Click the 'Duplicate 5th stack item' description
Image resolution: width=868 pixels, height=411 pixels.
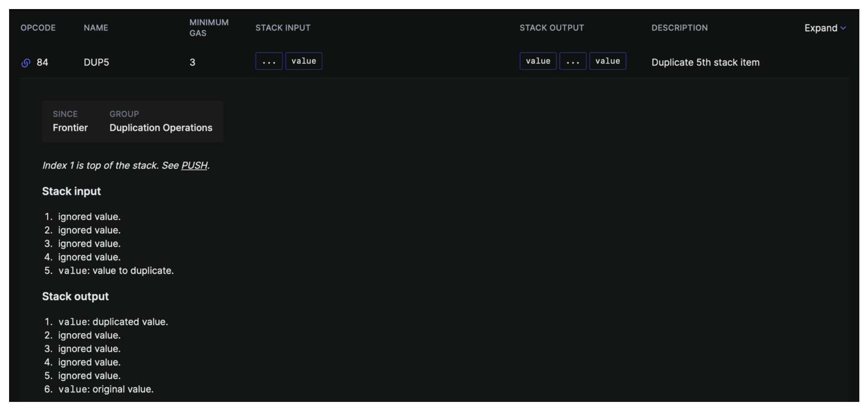point(705,62)
